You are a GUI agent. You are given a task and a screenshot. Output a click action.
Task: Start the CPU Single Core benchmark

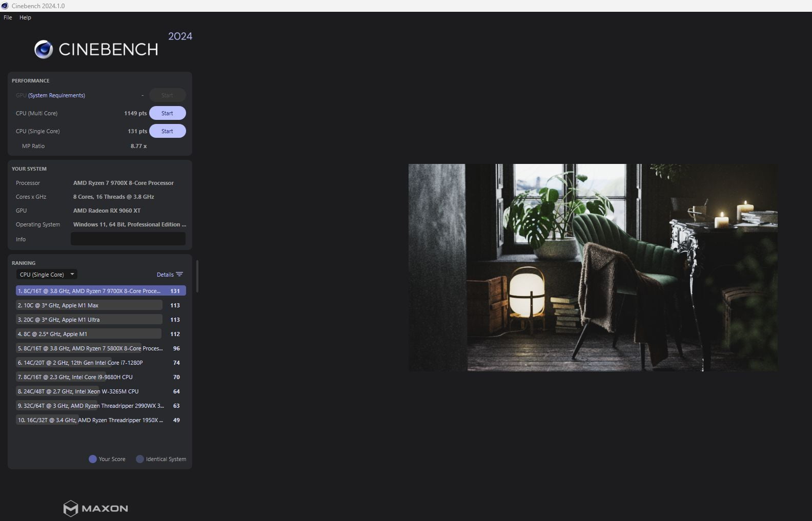pos(167,131)
